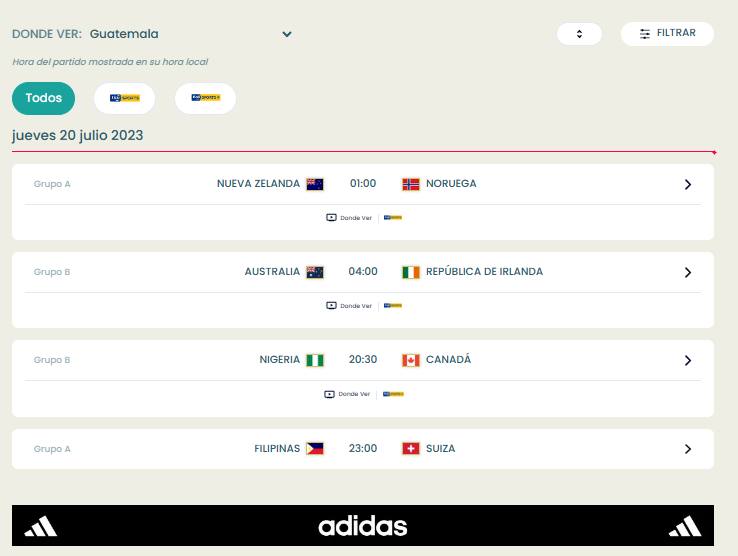This screenshot has width=738, height=556.
Task: Expand the Australia vs República de Irlanda chevron
Action: click(x=688, y=272)
